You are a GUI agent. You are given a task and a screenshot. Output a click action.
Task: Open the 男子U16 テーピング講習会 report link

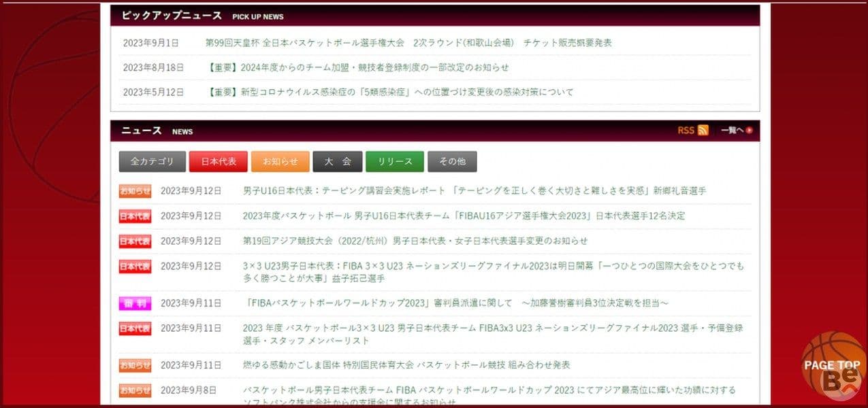point(475,191)
